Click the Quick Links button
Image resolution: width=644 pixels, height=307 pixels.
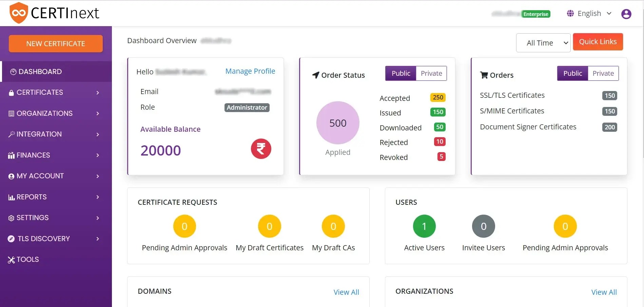tap(598, 42)
